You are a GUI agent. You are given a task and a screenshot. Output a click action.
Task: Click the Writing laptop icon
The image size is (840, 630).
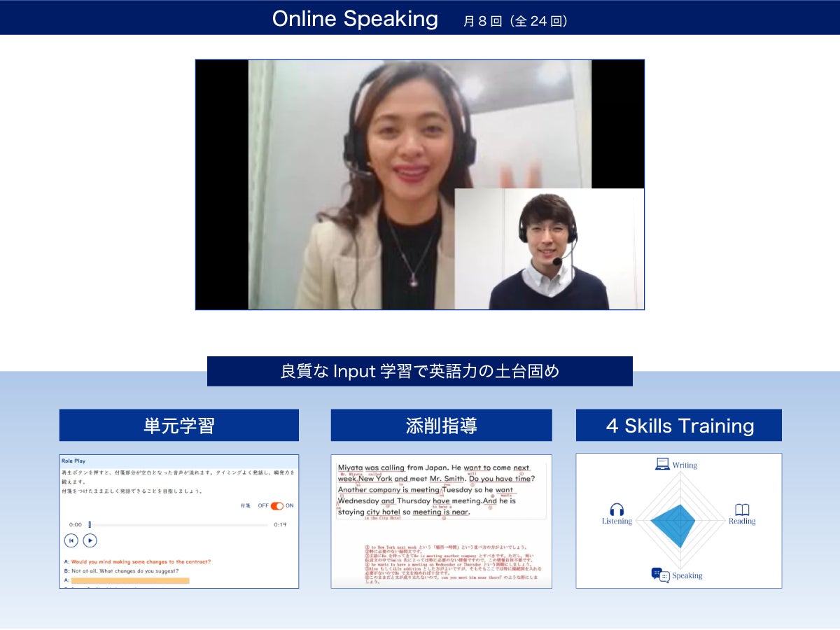click(x=661, y=463)
